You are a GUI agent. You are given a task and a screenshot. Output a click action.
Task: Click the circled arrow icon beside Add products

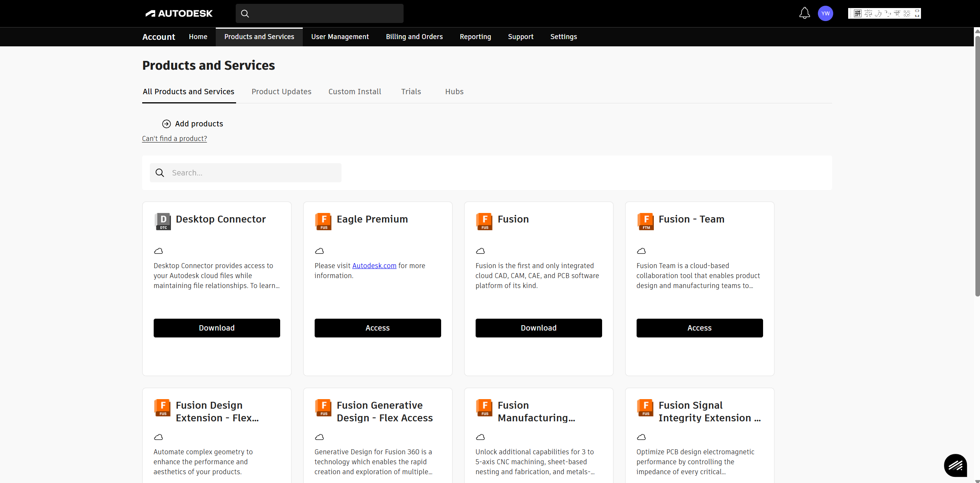(x=166, y=124)
